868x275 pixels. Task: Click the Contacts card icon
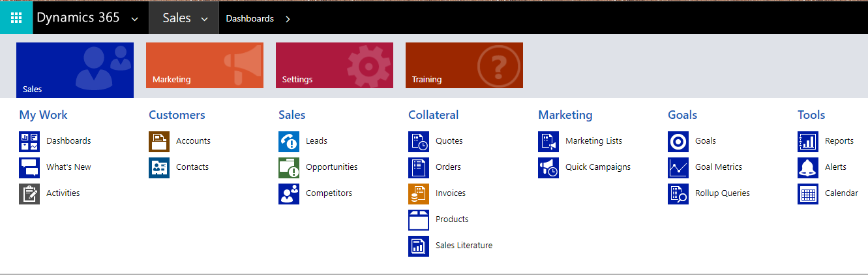[159, 167]
